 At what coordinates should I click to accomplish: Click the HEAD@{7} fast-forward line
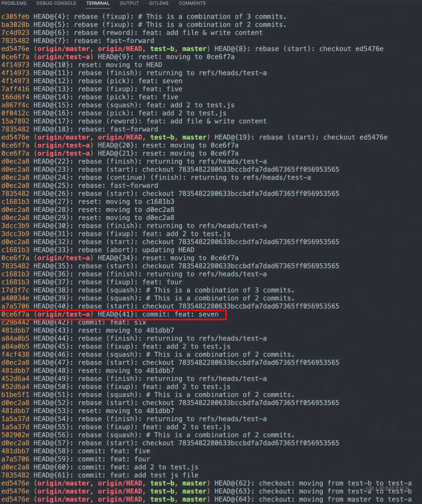[78, 41]
